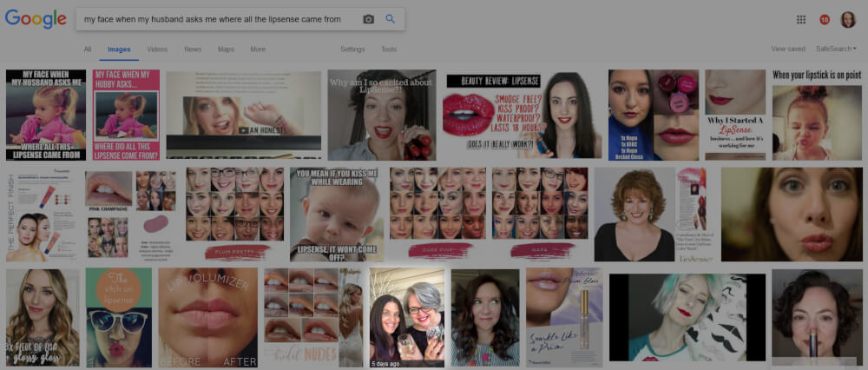Open the 'Fleur de Lisa glossy glow' image
The image size is (868, 370).
click(43, 318)
